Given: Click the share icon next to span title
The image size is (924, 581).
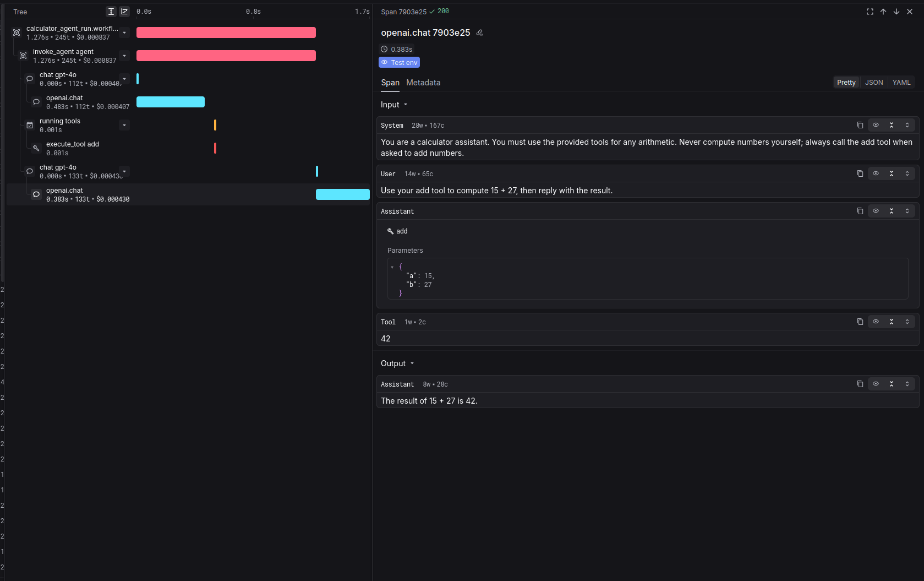Looking at the screenshot, I should (479, 33).
